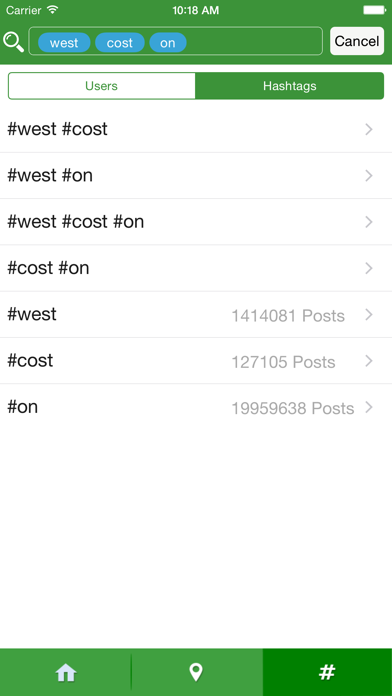Open #on with 19959638 Posts
Screen dimensions: 392x696
coord(196,407)
